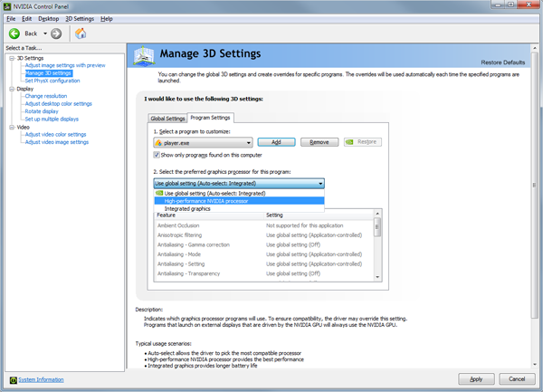
Task: Choose Integrated graphics option
Action: tap(239, 208)
